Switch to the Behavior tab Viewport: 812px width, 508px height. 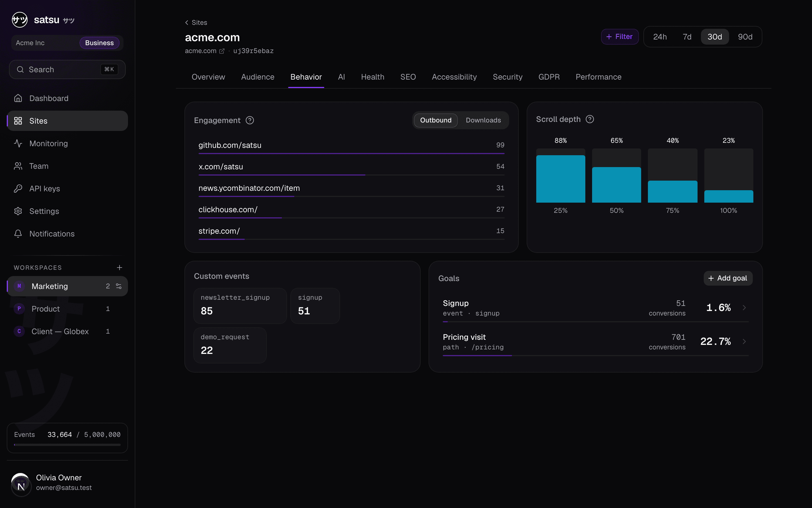coord(306,77)
